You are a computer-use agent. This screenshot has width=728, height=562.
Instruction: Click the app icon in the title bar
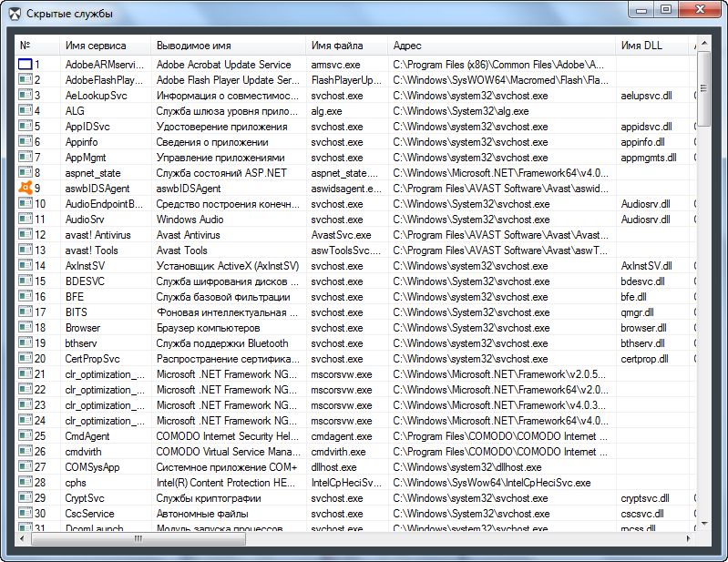tap(14, 12)
